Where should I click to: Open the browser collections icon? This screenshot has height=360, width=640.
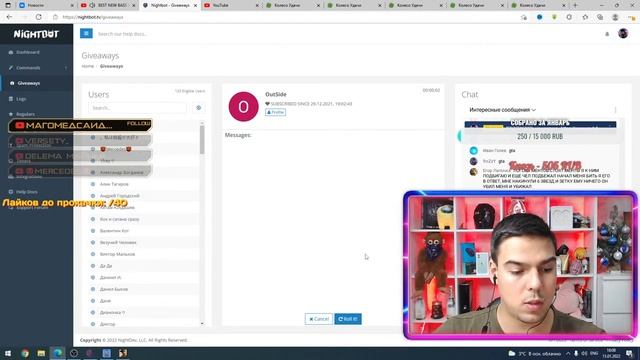tap(600, 17)
